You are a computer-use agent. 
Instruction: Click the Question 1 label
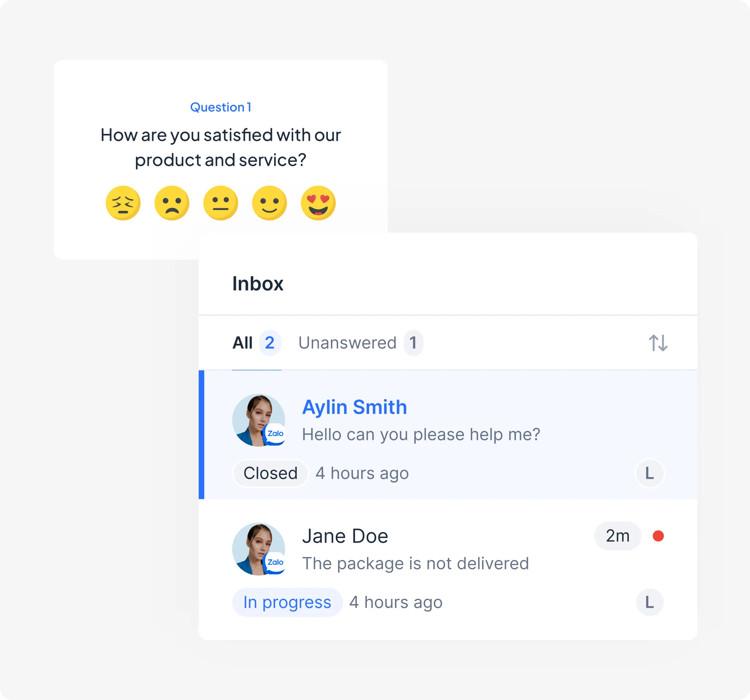(x=220, y=107)
